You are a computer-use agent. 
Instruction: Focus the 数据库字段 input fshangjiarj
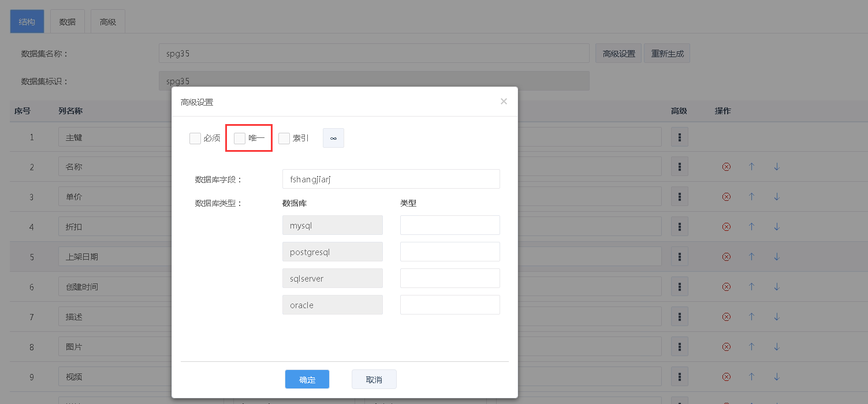(391, 179)
